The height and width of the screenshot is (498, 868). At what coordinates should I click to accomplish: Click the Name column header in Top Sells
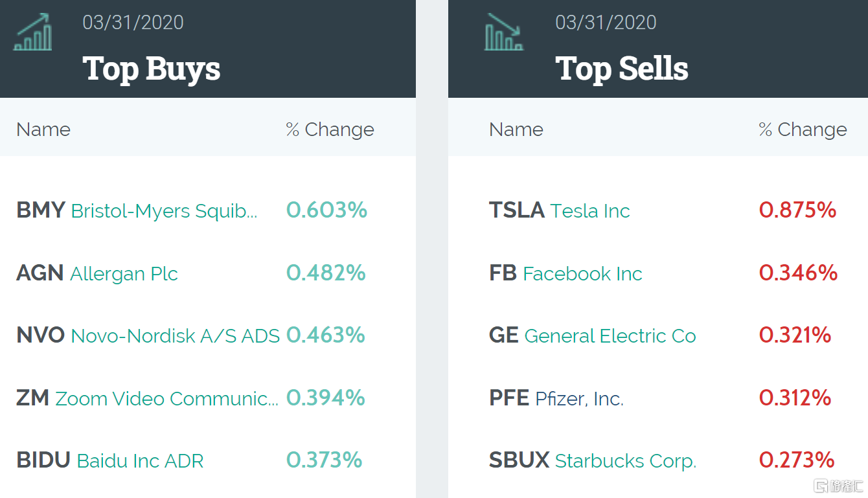516,130
